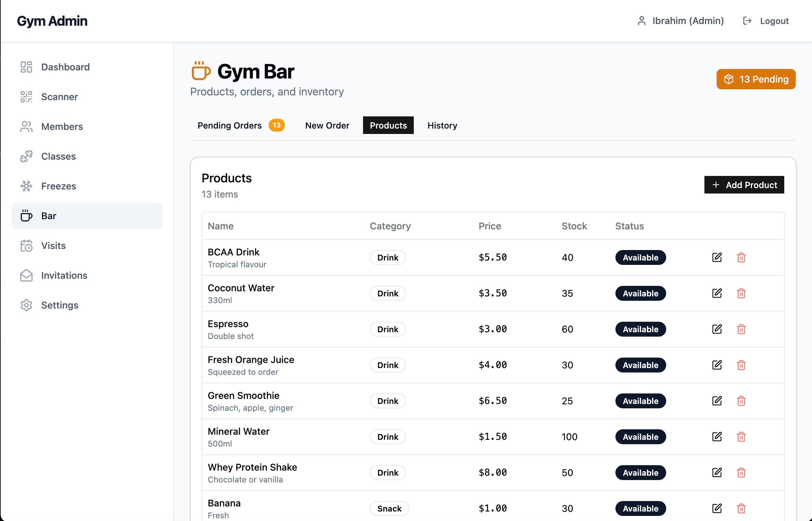Click the Add Product button
Screen dimensions: 812x521
[x=744, y=185]
